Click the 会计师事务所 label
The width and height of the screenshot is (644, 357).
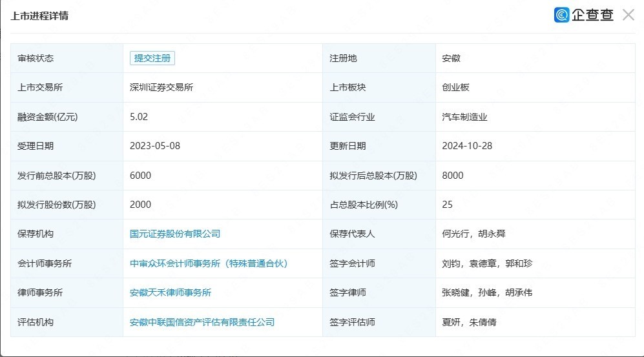point(45,263)
